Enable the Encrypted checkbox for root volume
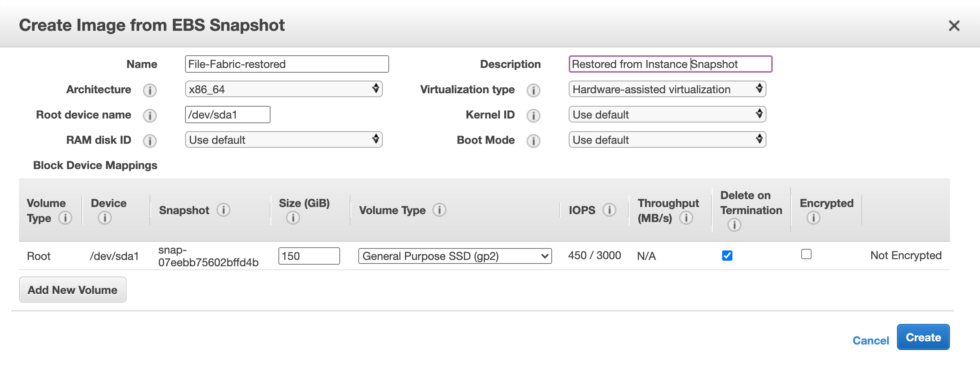This screenshot has width=980, height=365. [x=806, y=254]
